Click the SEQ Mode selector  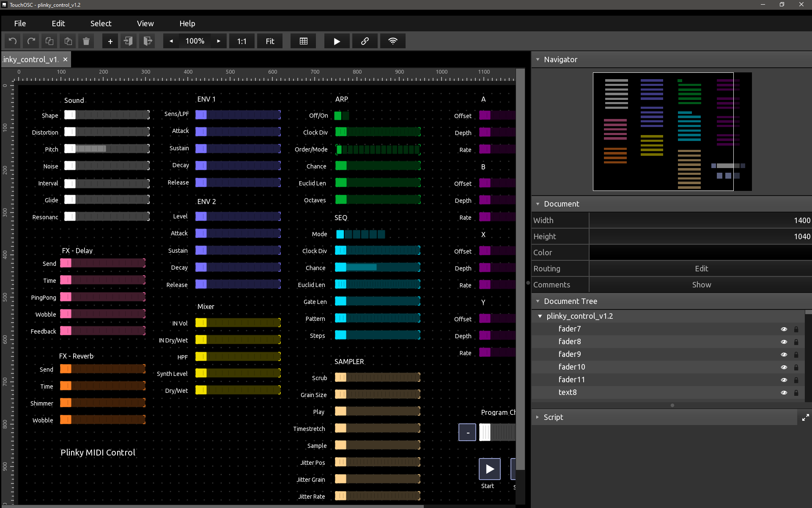click(x=360, y=234)
